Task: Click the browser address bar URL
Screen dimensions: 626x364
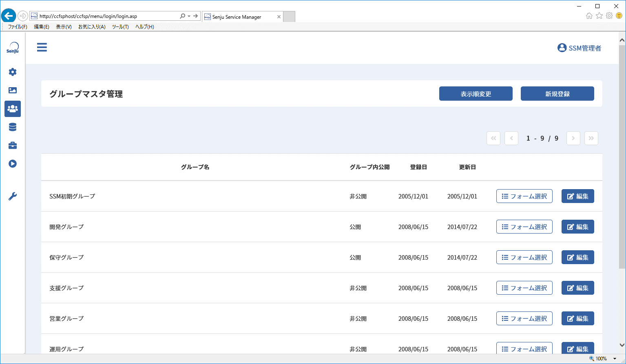Action: 88,16
